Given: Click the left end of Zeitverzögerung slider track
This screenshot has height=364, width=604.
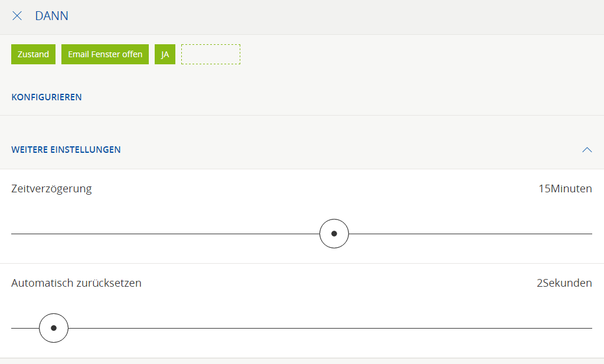Looking at the screenshot, I should [x=15, y=234].
